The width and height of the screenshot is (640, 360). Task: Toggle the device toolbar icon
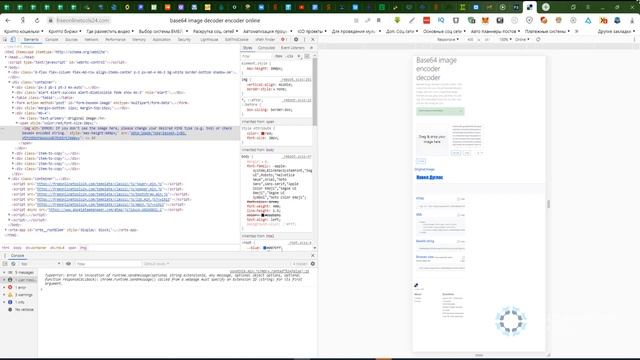(13, 40)
